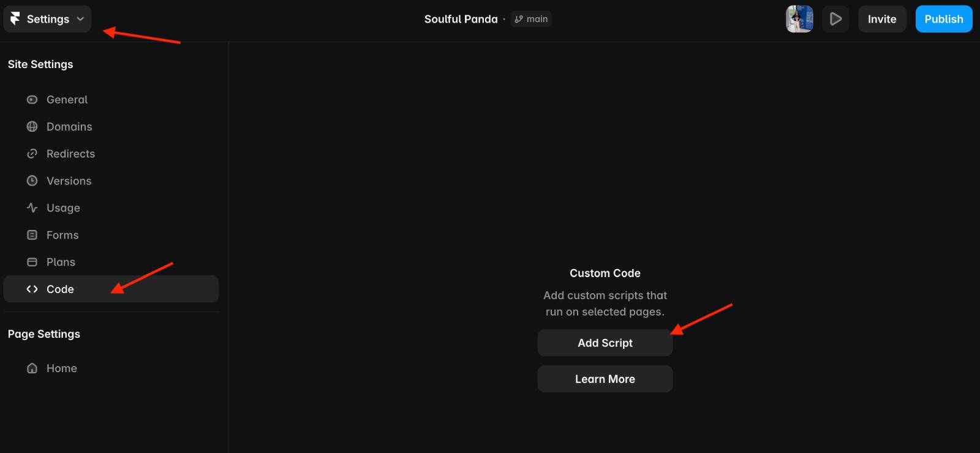Select the Code menu item
The width and height of the screenshot is (980, 453).
[x=111, y=289]
